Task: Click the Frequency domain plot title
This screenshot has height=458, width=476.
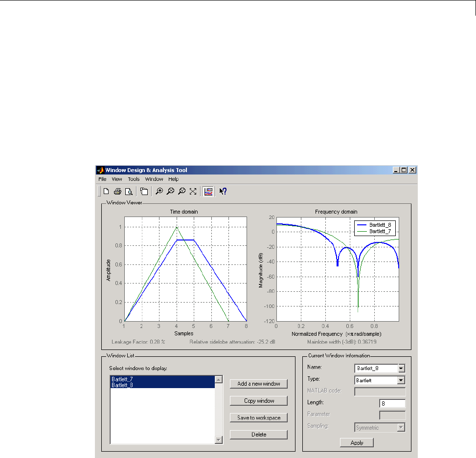Action: 336,212
